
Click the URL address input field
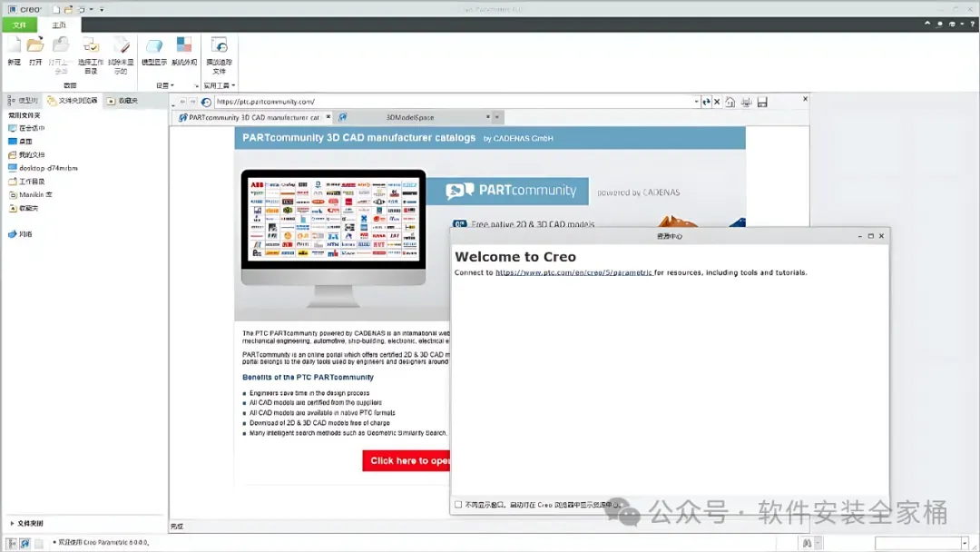(x=453, y=102)
